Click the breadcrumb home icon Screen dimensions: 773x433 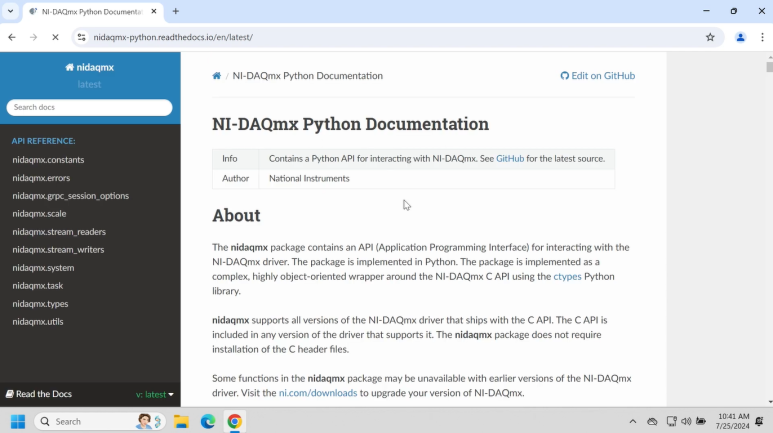coord(216,75)
